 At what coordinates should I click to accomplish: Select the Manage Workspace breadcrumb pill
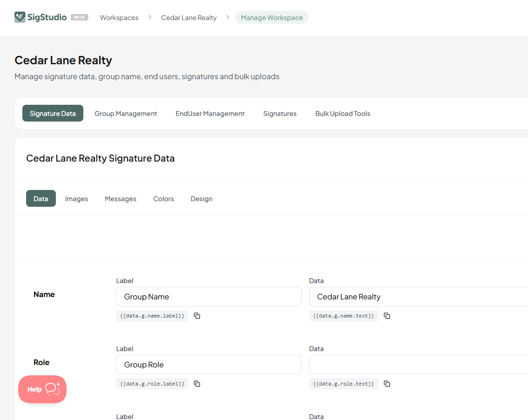point(272,18)
